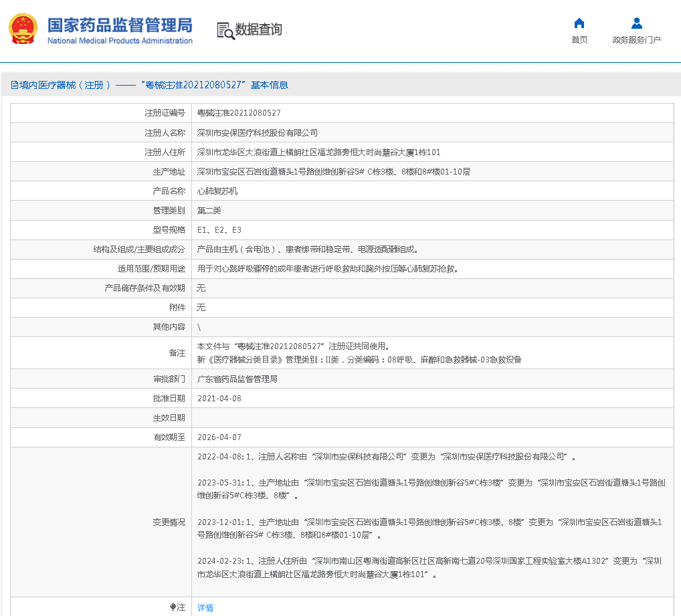Click intended use value starting 用于对心跳呼吸骤停
The width and height of the screenshot is (681, 616).
pos(328,269)
